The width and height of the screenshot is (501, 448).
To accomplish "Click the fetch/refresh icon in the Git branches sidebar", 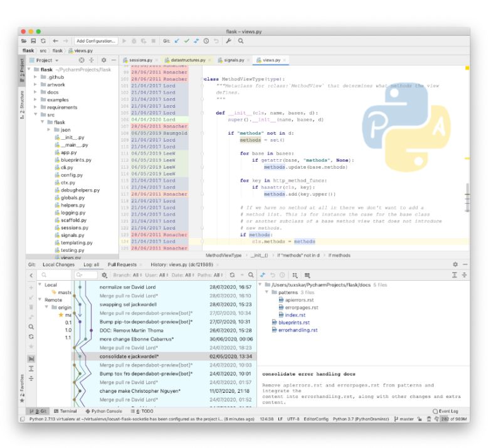I will click(31, 336).
